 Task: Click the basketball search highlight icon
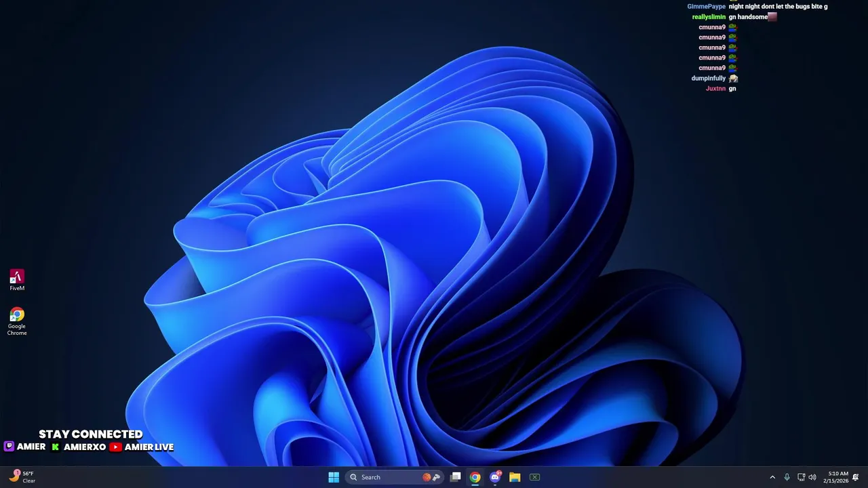coord(427,477)
